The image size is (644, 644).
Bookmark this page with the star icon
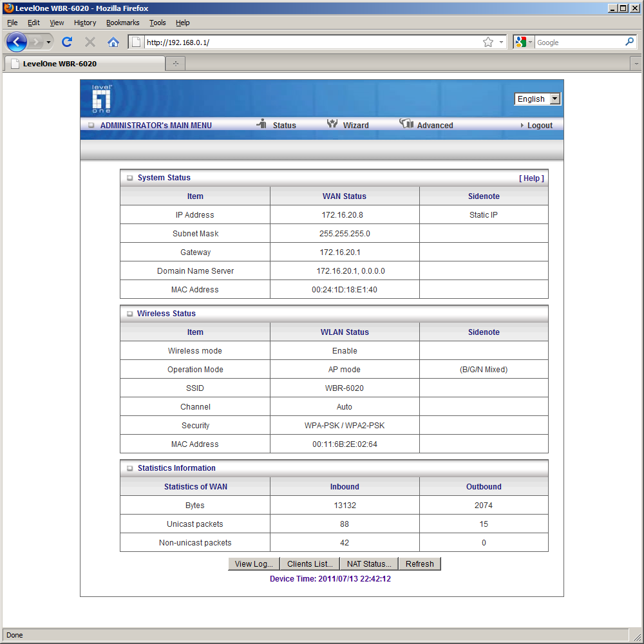coord(488,42)
